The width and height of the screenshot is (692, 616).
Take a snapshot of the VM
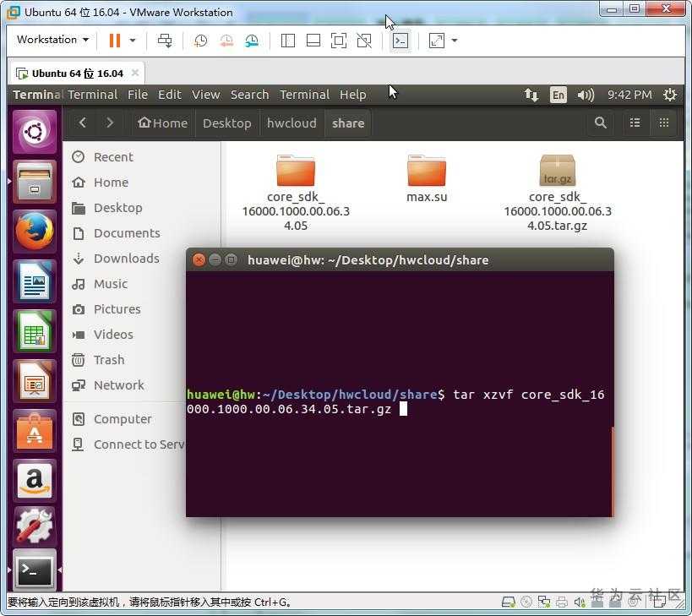click(201, 41)
